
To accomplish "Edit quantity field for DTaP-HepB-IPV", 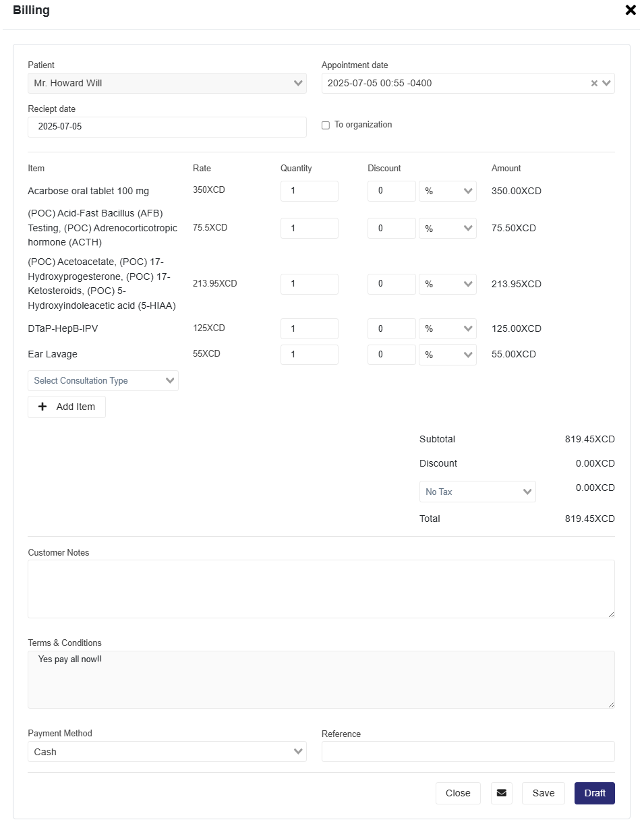I will (309, 329).
